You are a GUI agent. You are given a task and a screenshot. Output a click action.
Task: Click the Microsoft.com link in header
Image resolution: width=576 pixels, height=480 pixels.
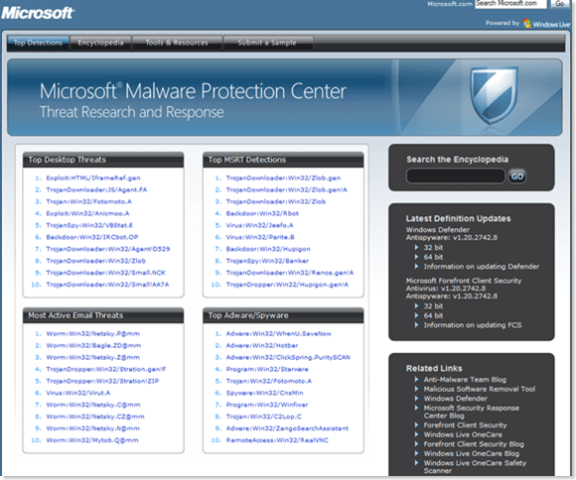[x=450, y=4]
